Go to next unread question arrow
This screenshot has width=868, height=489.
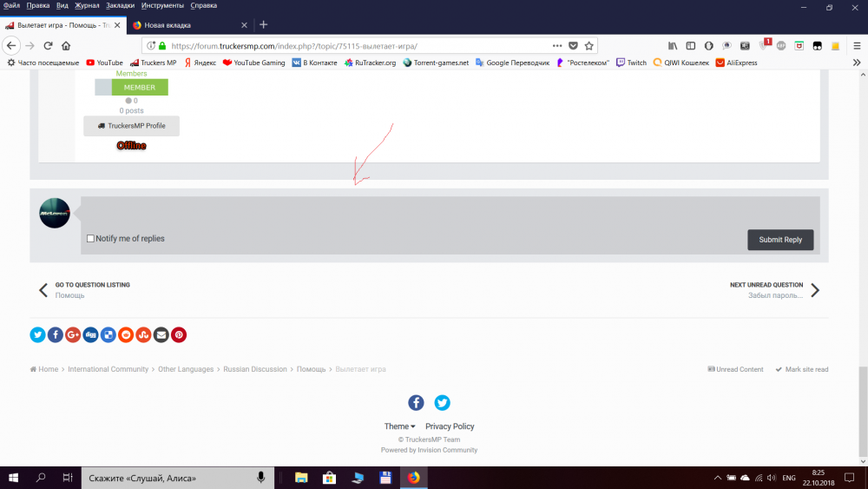point(814,291)
